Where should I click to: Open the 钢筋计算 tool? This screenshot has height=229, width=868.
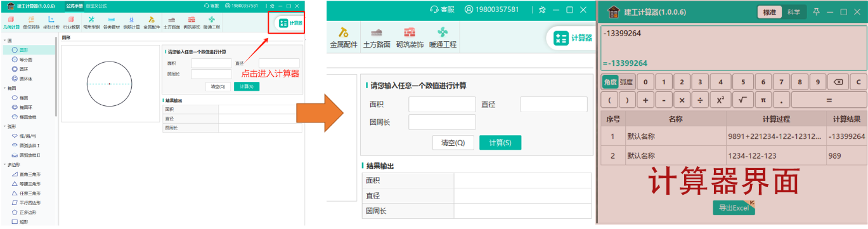tap(131, 22)
